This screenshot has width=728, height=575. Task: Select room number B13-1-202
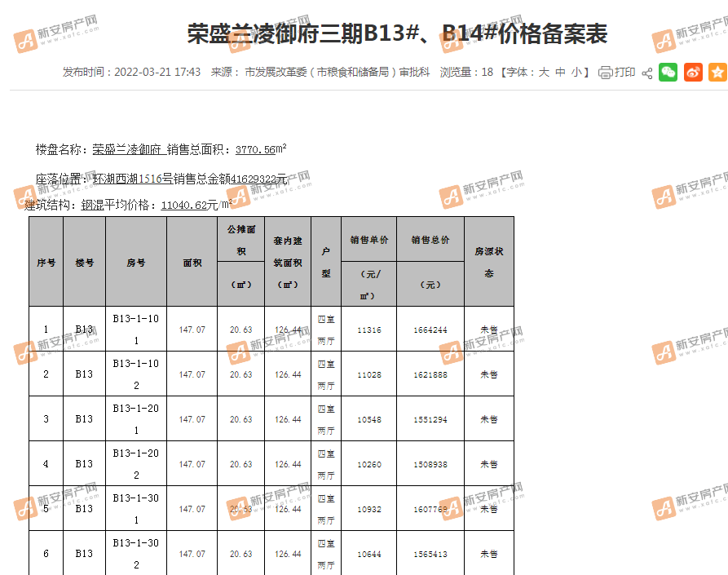tap(136, 464)
